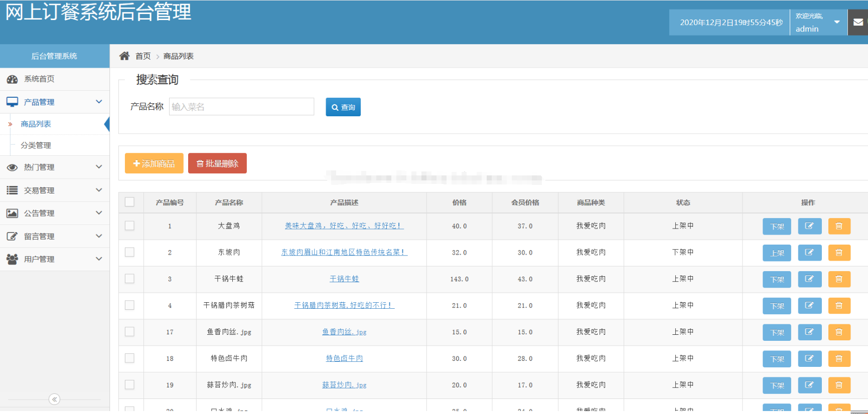Open the admin user dropdown arrow

pos(837,22)
